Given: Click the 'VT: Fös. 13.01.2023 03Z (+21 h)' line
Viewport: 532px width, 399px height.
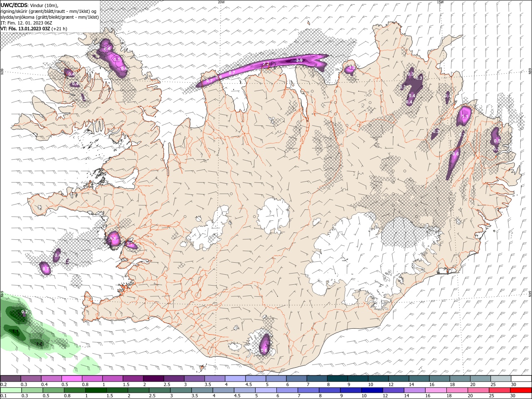Looking at the screenshot, I should (34, 29).
